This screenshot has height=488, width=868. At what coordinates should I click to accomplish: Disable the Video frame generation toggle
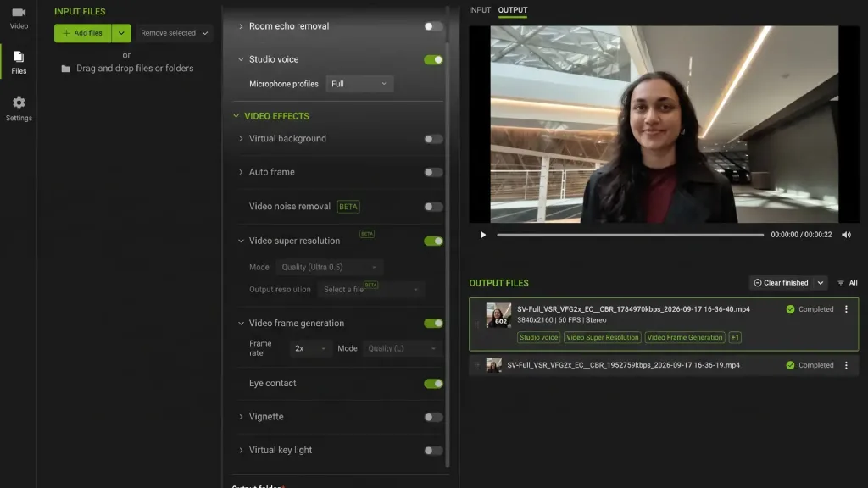click(433, 323)
